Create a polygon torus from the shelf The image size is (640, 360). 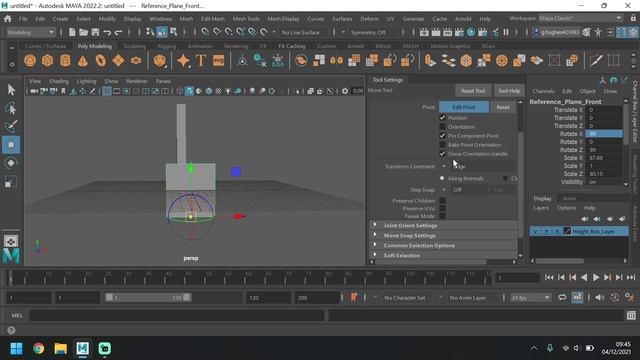[100, 60]
